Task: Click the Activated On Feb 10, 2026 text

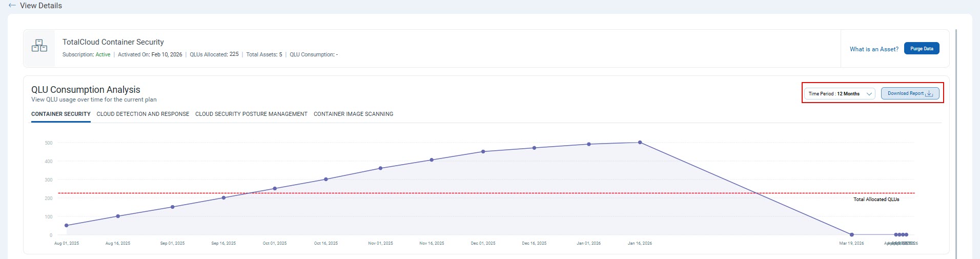Action: coord(150,54)
